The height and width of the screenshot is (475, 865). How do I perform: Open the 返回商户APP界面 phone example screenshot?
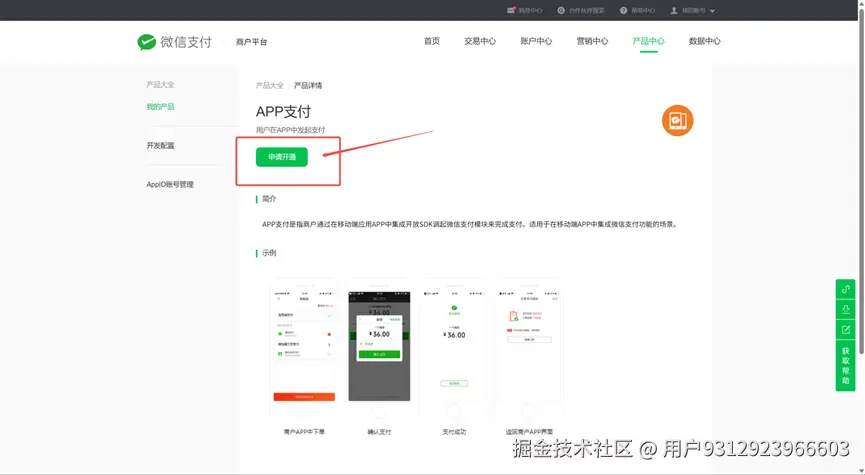click(x=529, y=349)
